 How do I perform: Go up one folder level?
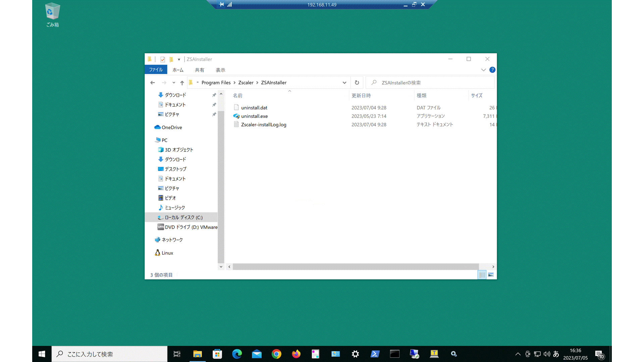pos(182,82)
